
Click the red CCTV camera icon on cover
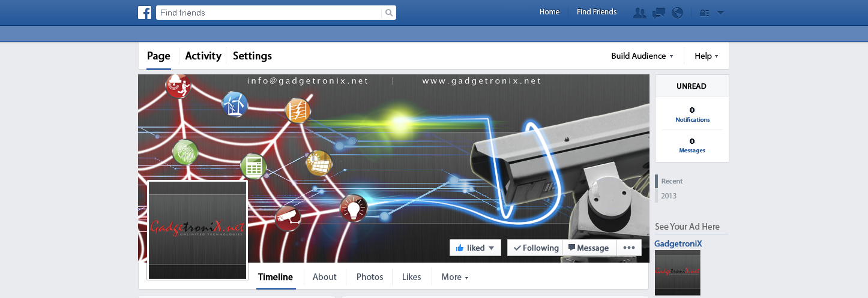288,218
